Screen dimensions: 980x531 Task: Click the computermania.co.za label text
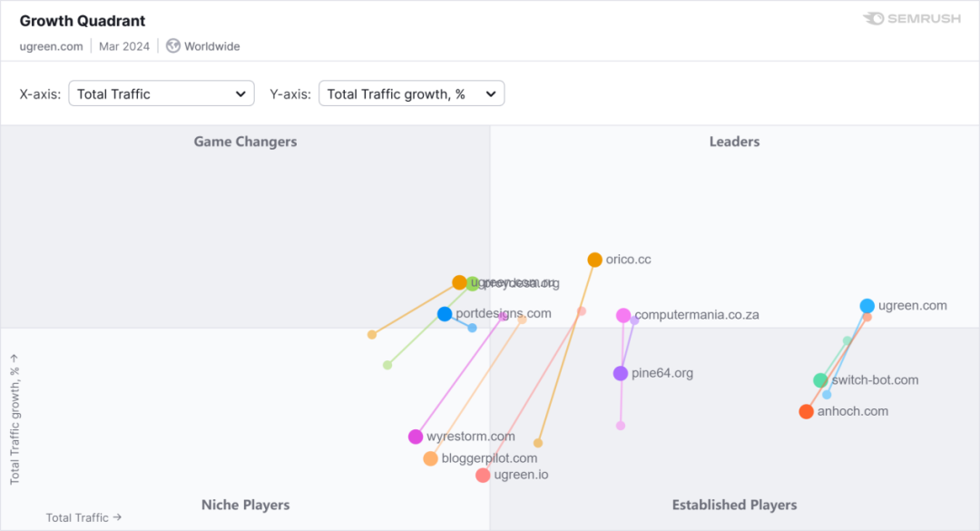(697, 315)
